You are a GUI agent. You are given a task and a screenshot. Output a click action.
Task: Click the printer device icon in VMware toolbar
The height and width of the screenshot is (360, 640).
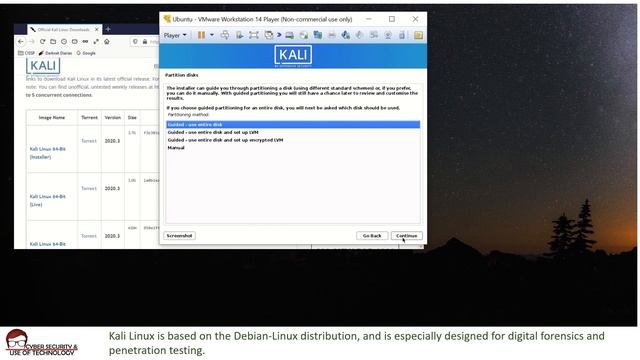coord(331,35)
